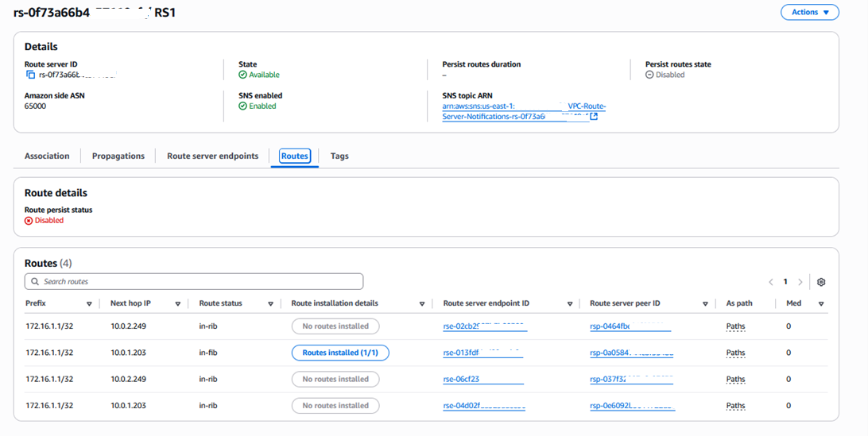This screenshot has height=436, width=868.
Task: Click SNS enabled status Enabled
Action: pyautogui.click(x=262, y=106)
